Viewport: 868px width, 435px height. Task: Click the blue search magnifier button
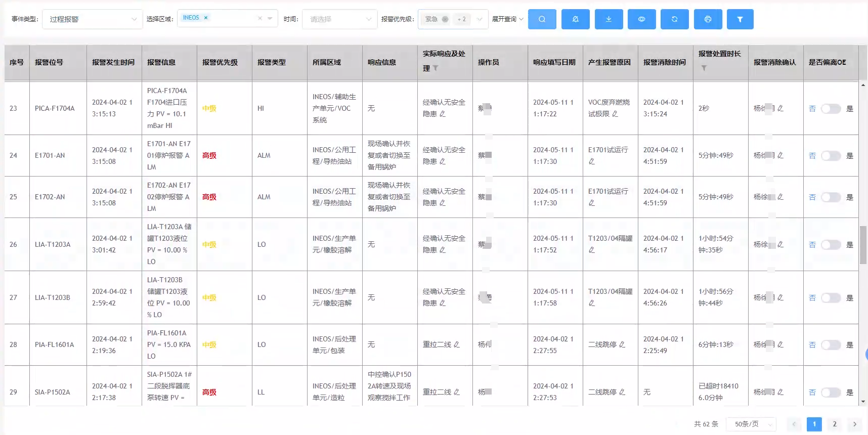click(542, 19)
